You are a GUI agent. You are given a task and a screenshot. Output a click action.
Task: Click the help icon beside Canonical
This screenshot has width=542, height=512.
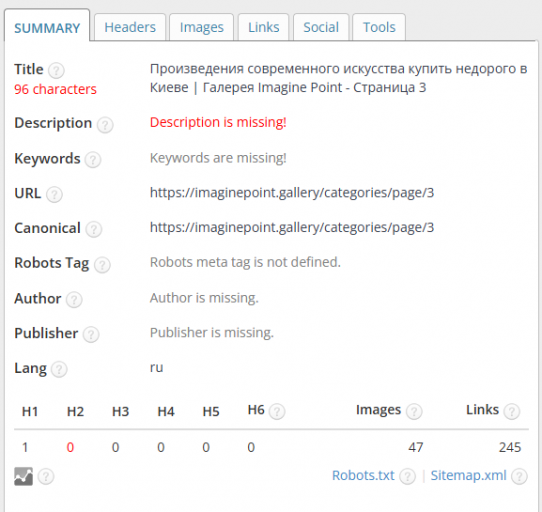(94, 229)
